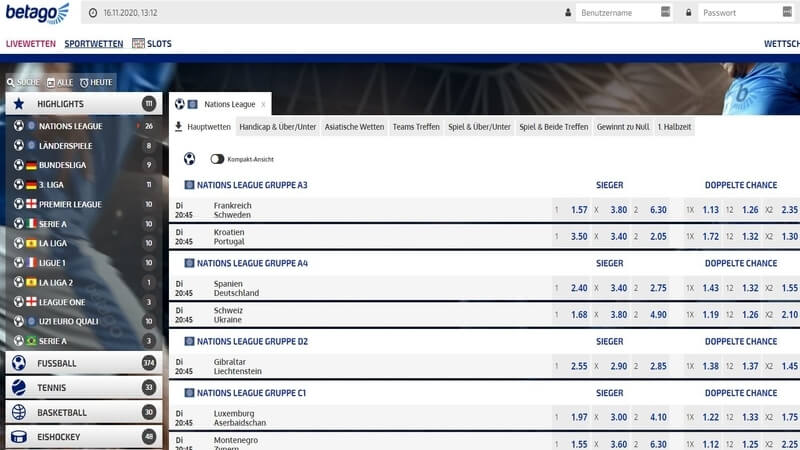Image resolution: width=800 pixels, height=450 pixels.
Task: Close the Nations League tab
Action: pyautogui.click(x=263, y=105)
